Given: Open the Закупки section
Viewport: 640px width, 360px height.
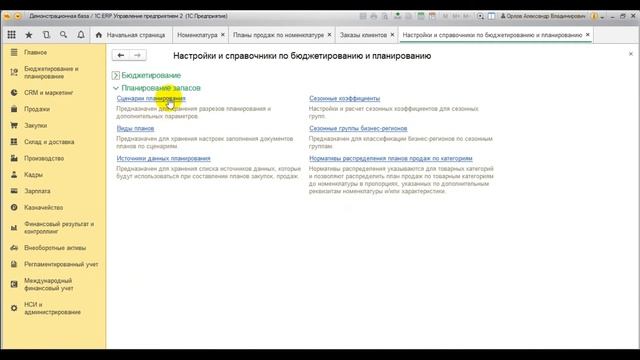Looking at the screenshot, I should coord(36,125).
